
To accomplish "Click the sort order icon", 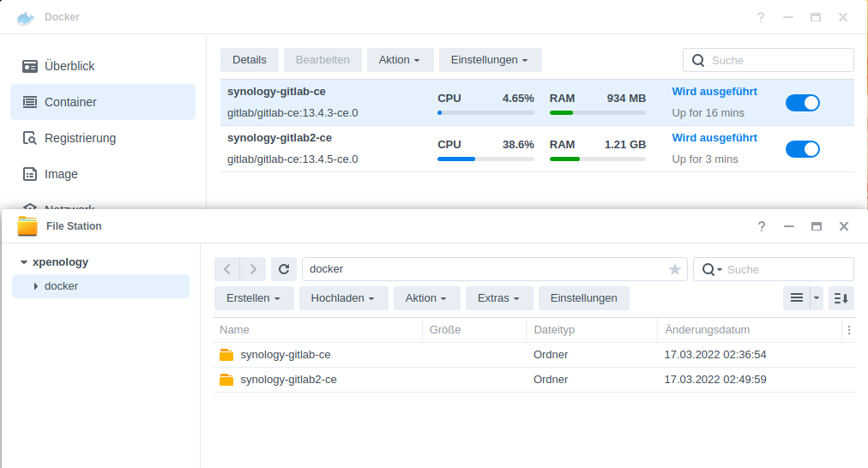I will (x=841, y=298).
